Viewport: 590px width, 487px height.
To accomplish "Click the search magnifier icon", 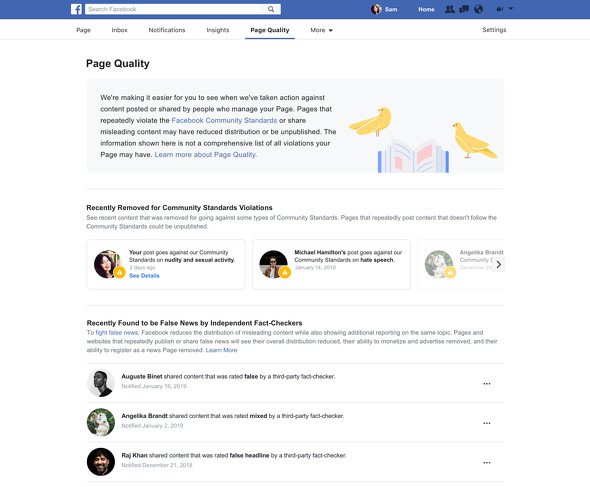I will (x=271, y=9).
